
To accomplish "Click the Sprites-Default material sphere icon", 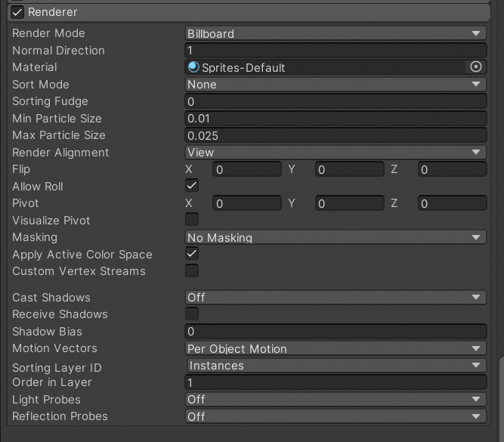I will click(x=193, y=66).
